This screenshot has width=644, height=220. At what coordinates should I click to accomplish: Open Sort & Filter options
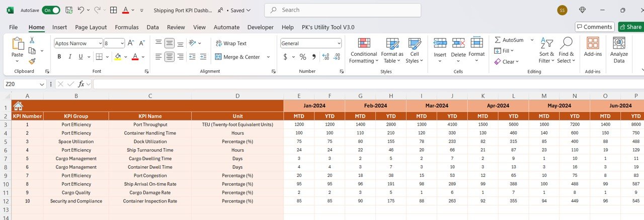click(546, 50)
